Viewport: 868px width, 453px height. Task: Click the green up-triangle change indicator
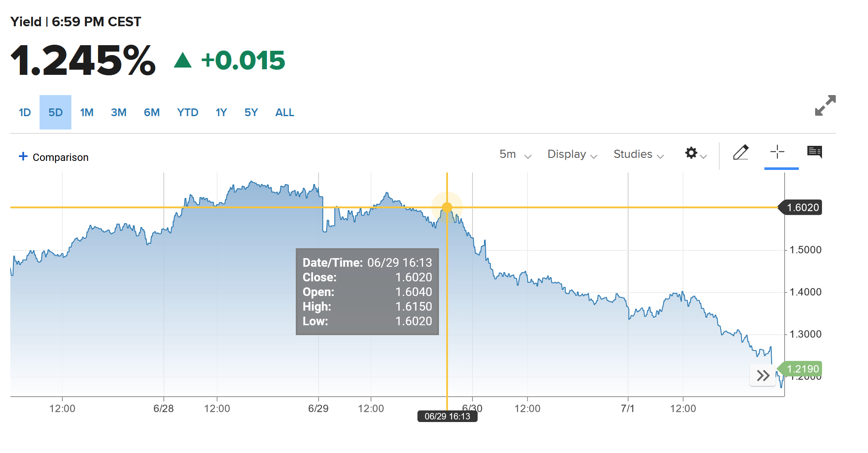click(x=183, y=60)
